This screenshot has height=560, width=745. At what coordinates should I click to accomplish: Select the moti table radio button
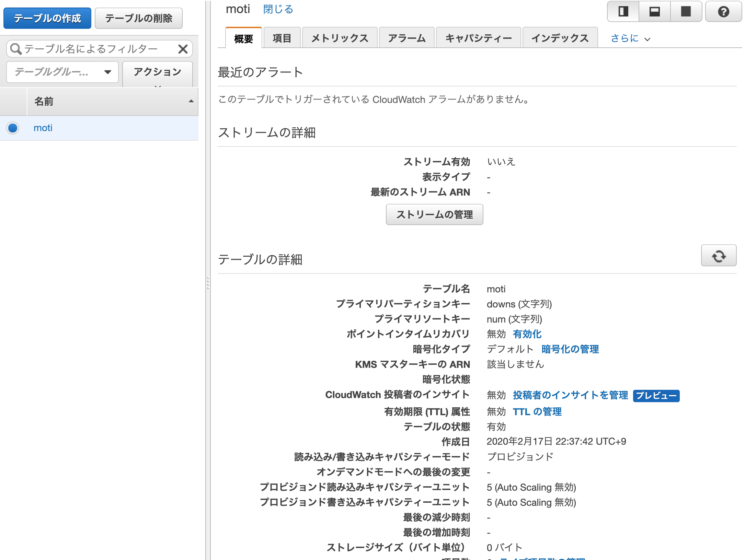point(13,128)
